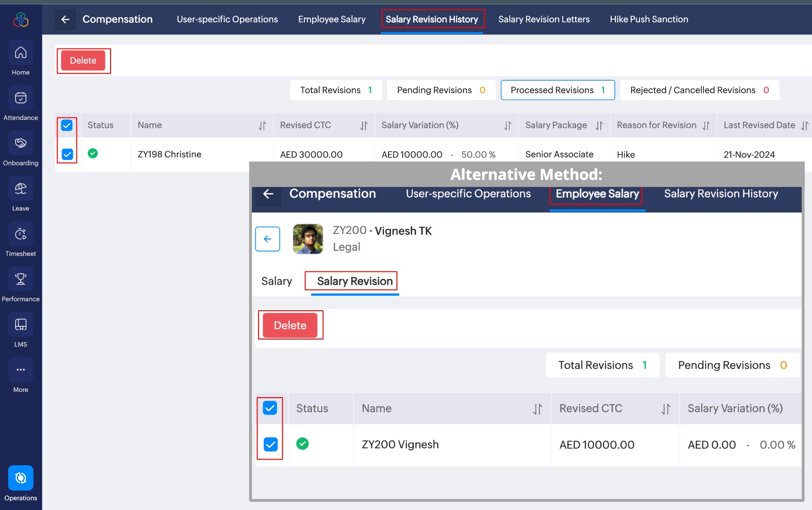Open Timesheet clock icon
The height and width of the screenshot is (510, 812).
(21, 234)
